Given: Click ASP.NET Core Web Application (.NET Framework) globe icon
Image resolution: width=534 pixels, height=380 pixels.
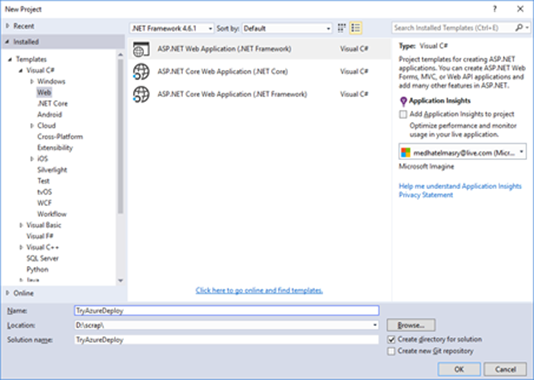Looking at the screenshot, I should 141,94.
